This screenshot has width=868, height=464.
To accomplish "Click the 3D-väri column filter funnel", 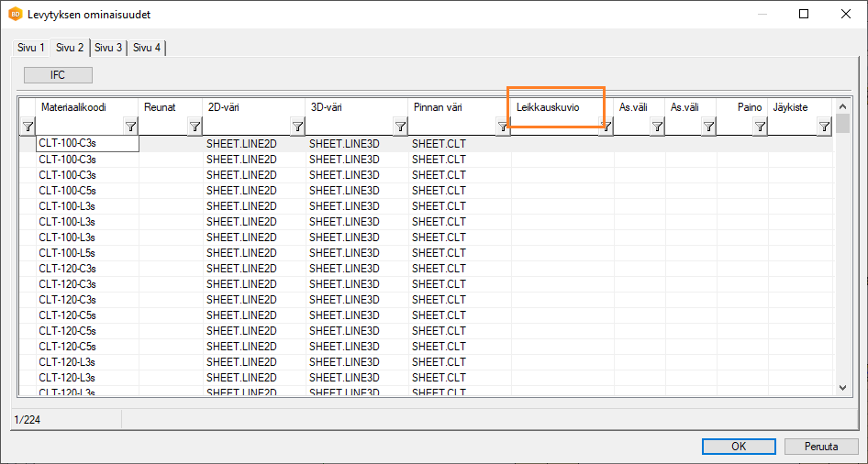I will [400, 127].
